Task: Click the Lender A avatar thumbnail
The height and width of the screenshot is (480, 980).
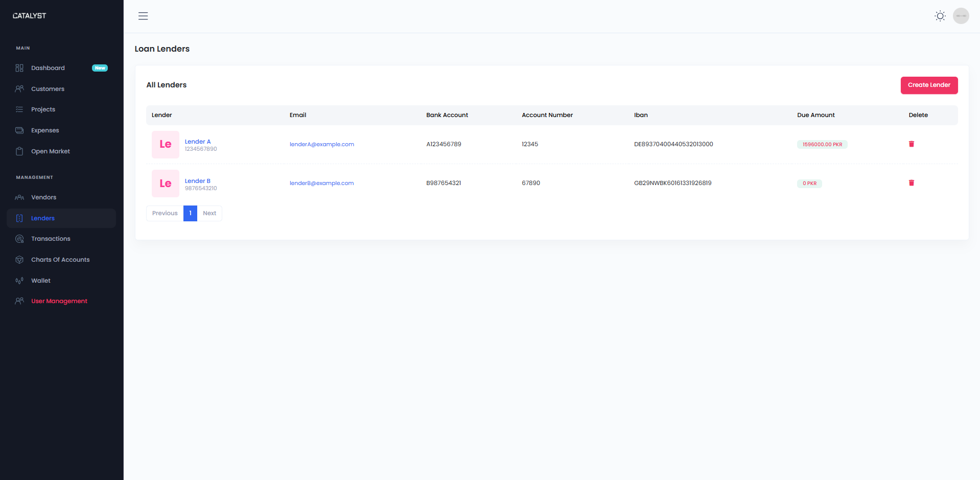Action: tap(166, 145)
